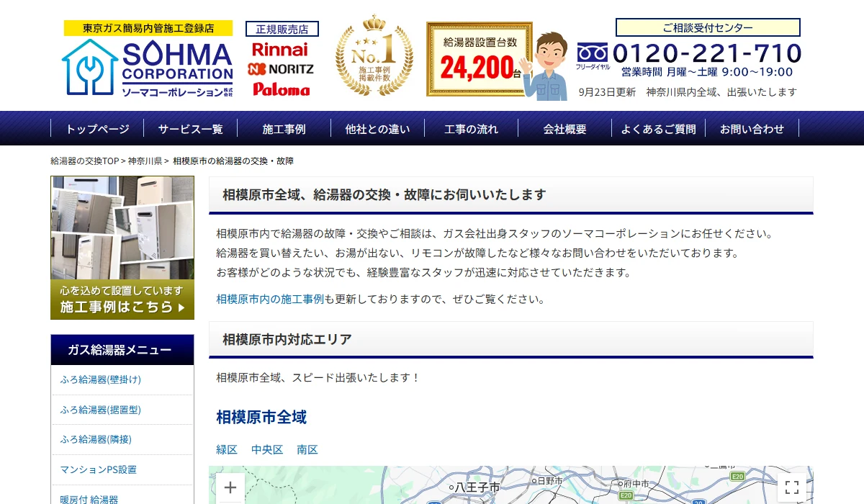The width and height of the screenshot is (864, 504).
Task: Click the Rinnai brand logo
Action: 280,50
